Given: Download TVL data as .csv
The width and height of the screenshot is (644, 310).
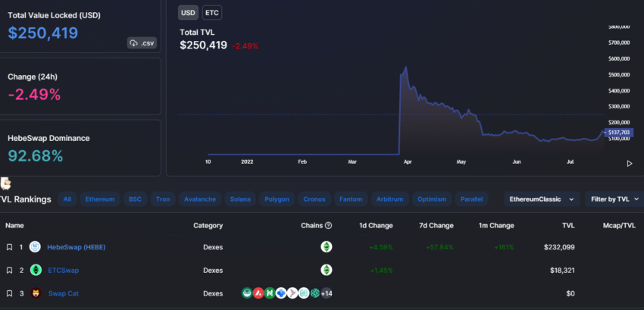Looking at the screenshot, I should (142, 42).
